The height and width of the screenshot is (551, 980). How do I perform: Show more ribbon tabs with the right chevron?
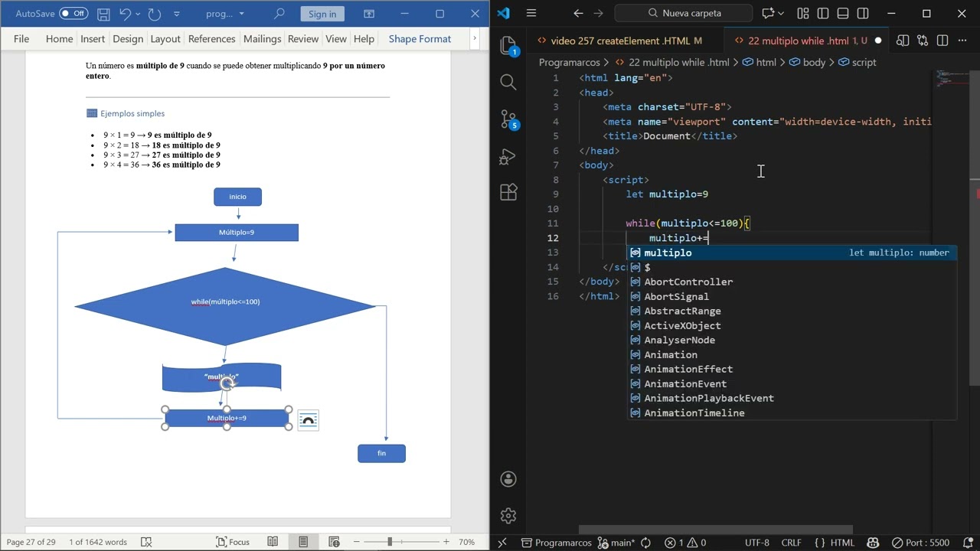pyautogui.click(x=475, y=38)
